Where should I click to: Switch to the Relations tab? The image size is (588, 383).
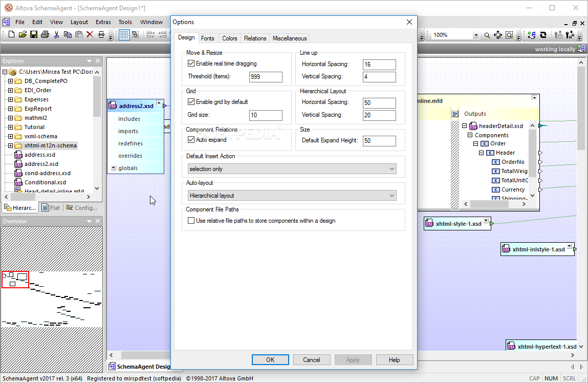pyautogui.click(x=255, y=38)
